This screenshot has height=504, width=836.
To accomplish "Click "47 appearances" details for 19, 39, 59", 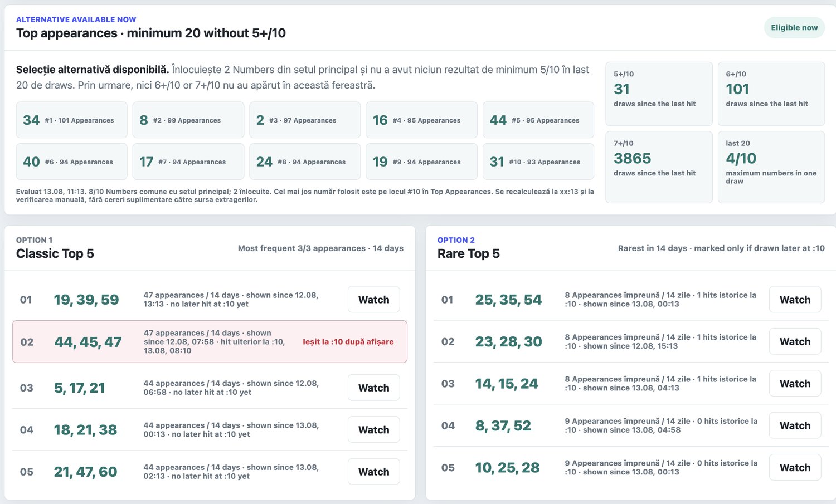I will click(x=231, y=300).
